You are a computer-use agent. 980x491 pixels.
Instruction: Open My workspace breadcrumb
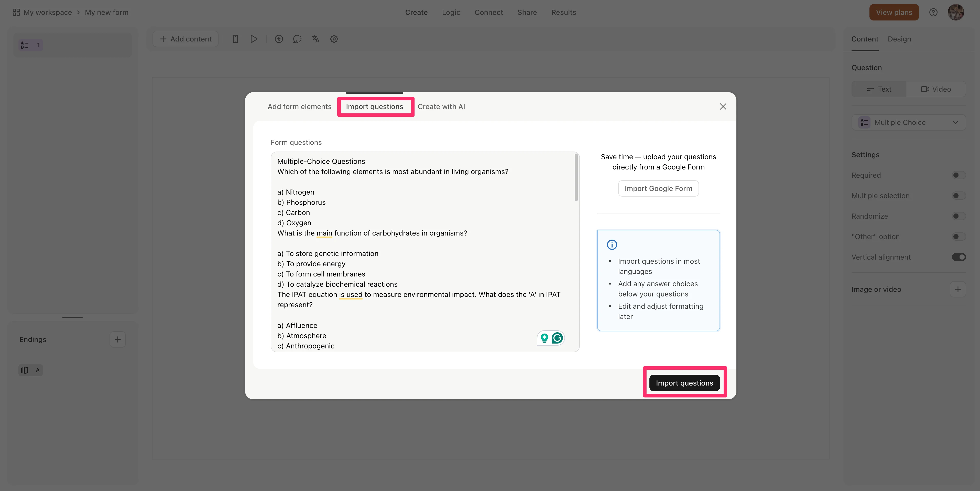[48, 12]
